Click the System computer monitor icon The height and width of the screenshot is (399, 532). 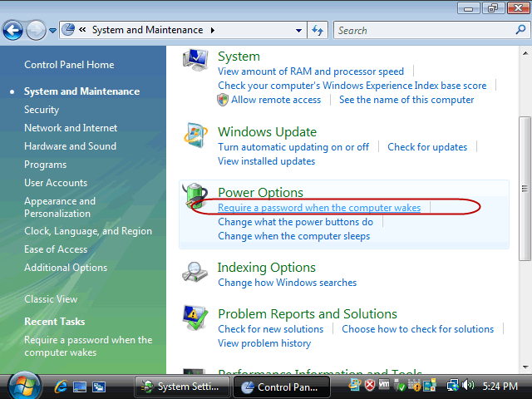pyautogui.click(x=195, y=59)
